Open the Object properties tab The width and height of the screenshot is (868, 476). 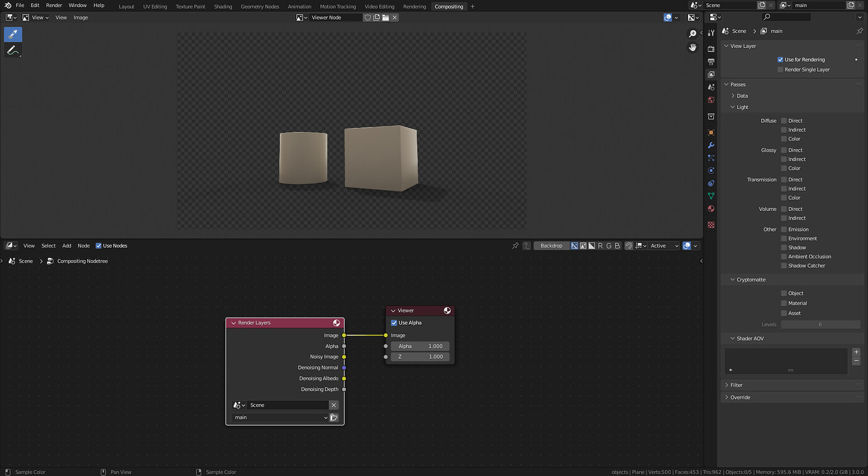pyautogui.click(x=711, y=132)
